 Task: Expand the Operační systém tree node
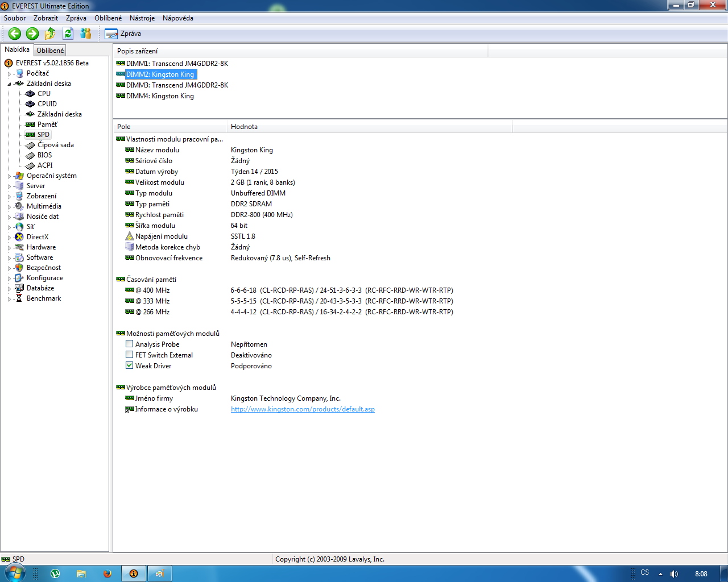coord(10,176)
